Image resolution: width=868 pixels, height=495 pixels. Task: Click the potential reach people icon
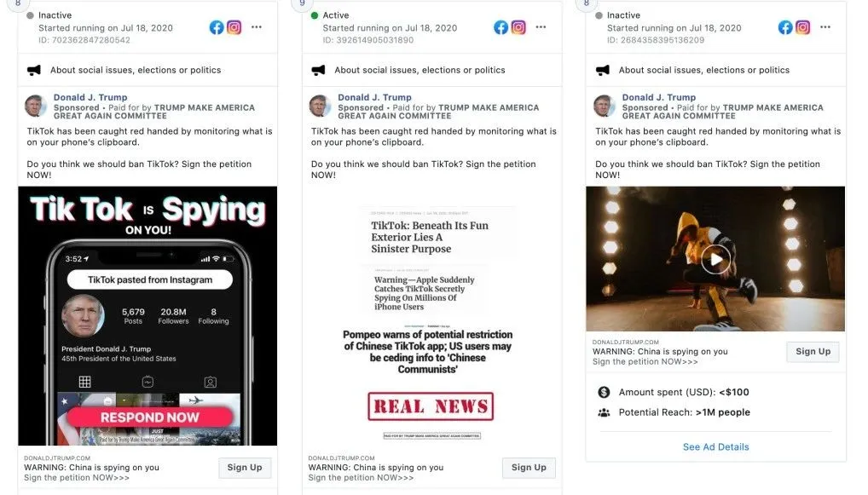click(604, 412)
